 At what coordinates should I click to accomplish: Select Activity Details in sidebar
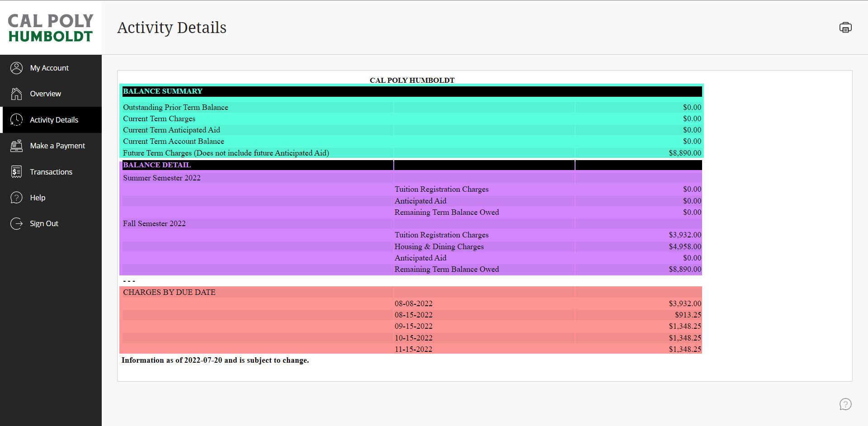[51, 120]
